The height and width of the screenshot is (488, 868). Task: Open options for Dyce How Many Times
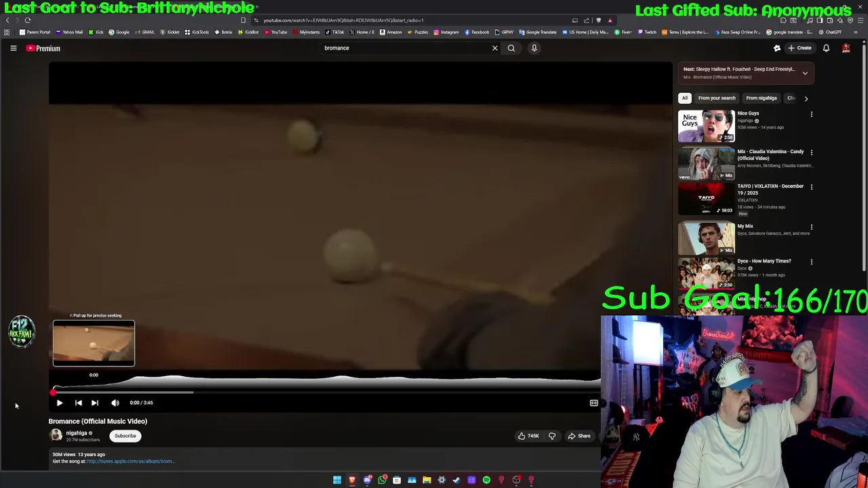click(x=812, y=262)
